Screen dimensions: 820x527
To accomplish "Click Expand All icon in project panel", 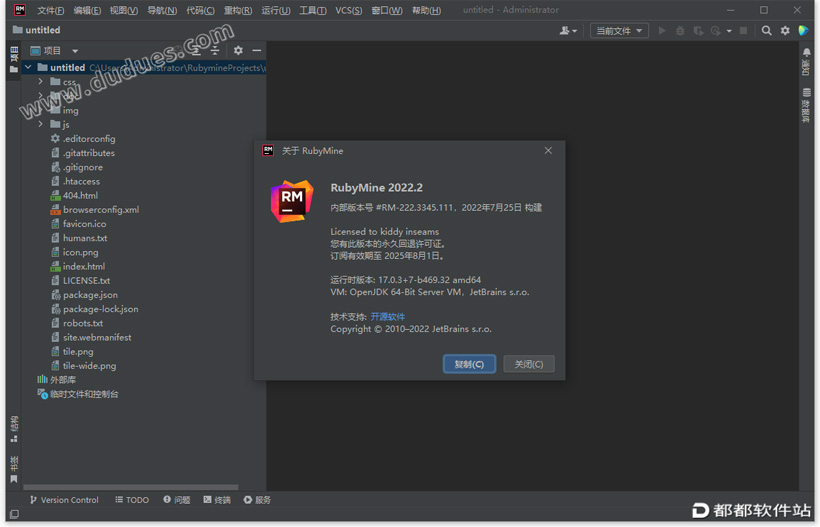I will pos(196,51).
